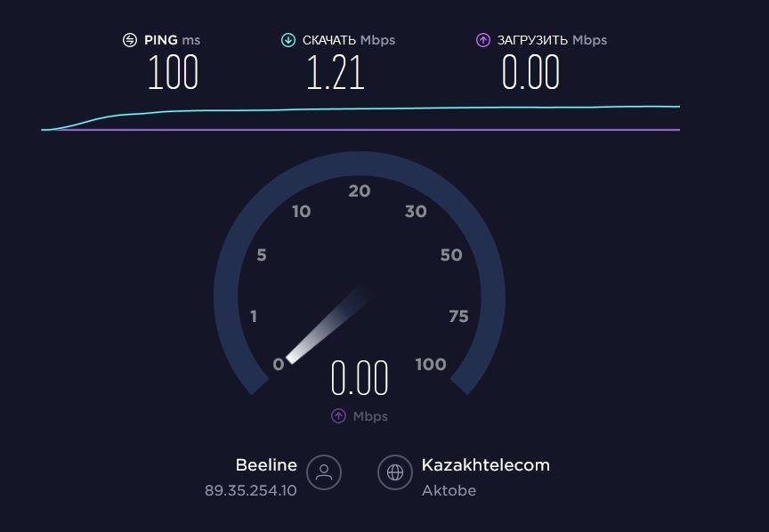The height and width of the screenshot is (532, 769).
Task: Click the user profile circle icon
Action: point(324,472)
